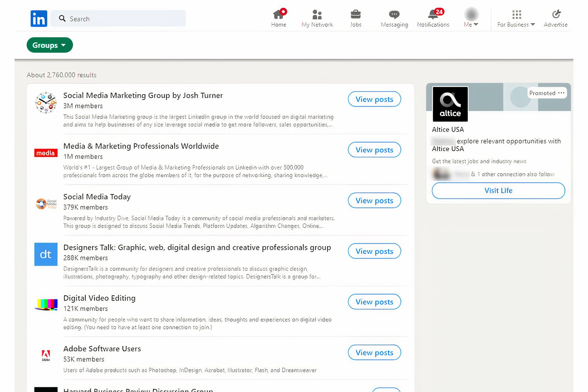This screenshot has width=588, height=392.
Task: Open Social Media Today group logo
Action: pyautogui.click(x=46, y=204)
